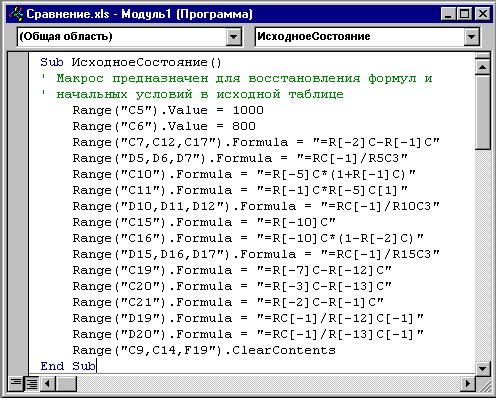Click the margin indicator bar beside code

[18, 213]
